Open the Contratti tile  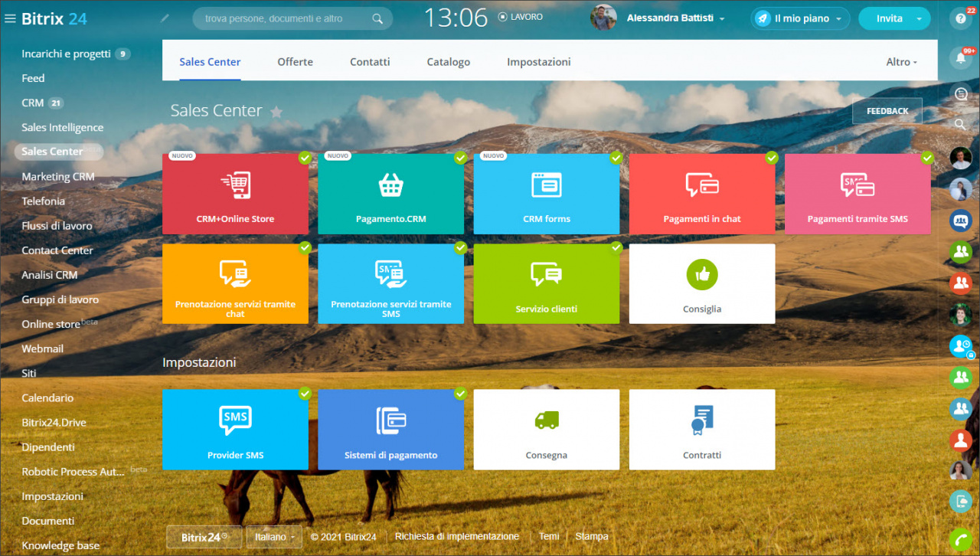coord(702,430)
